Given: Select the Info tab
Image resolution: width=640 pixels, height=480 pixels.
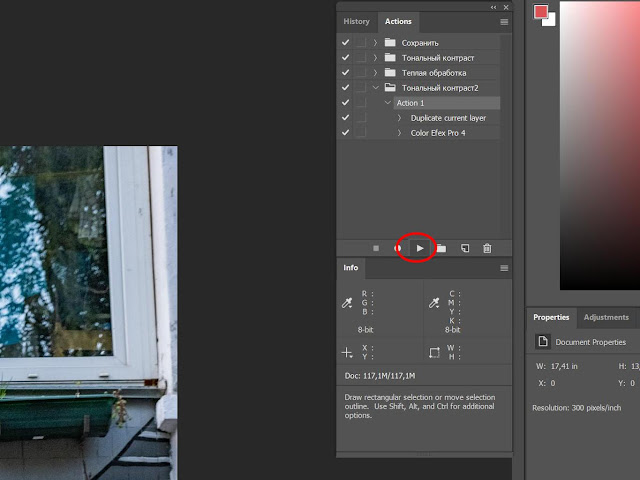Looking at the screenshot, I should coord(351,268).
